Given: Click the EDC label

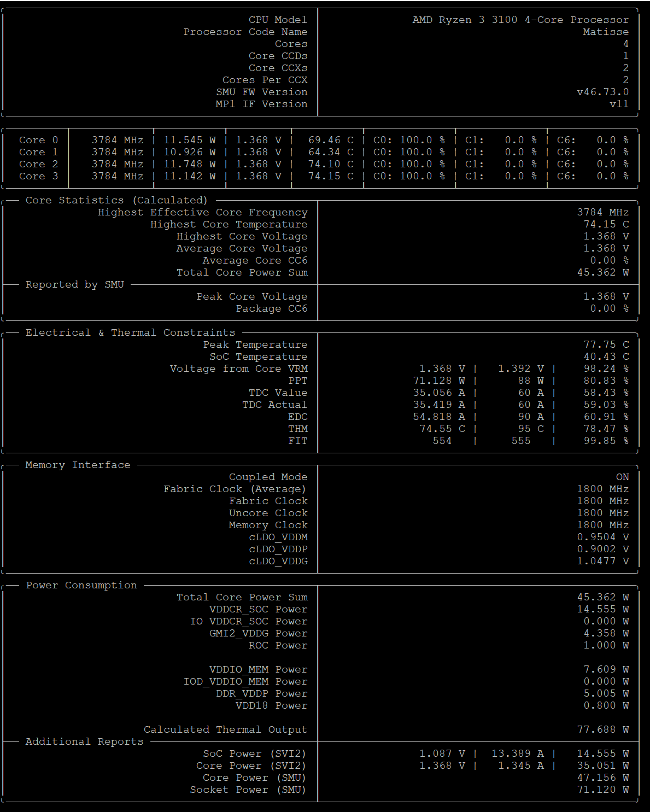Looking at the screenshot, I should pos(297,417).
